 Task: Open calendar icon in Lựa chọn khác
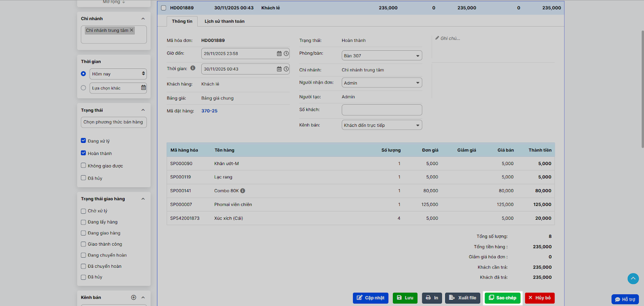[143, 88]
